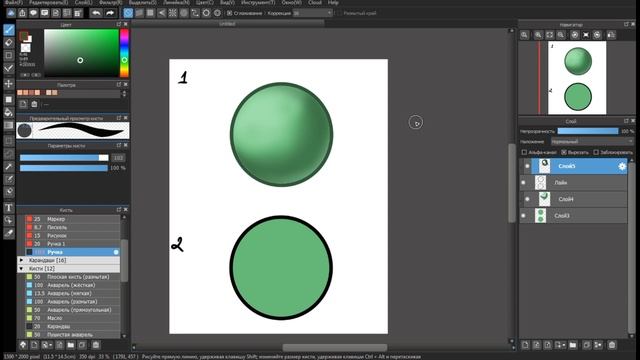
Task: Click the Redo arrow in the toolbar
Action: point(110,13)
